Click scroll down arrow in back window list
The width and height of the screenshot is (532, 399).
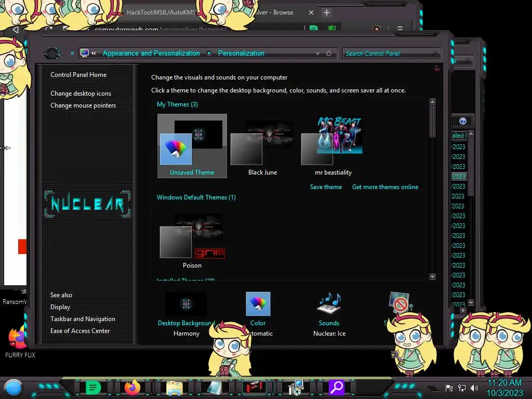471,302
